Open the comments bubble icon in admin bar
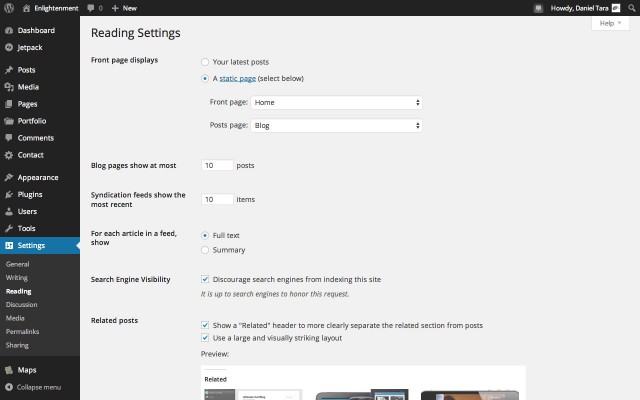Image resolution: width=640 pixels, height=400 pixels. coord(91,8)
